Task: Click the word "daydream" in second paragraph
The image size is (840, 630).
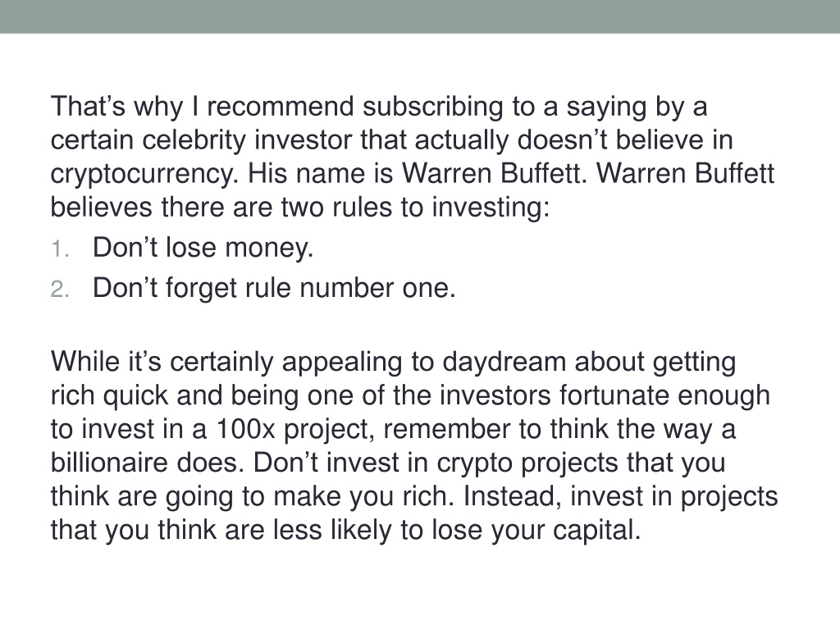Action: [x=504, y=362]
